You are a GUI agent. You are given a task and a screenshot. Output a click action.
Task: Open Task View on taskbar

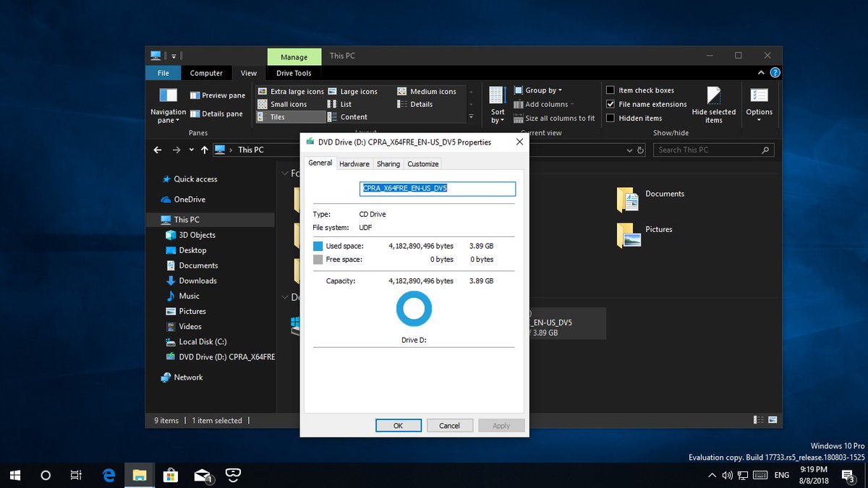[x=76, y=475]
